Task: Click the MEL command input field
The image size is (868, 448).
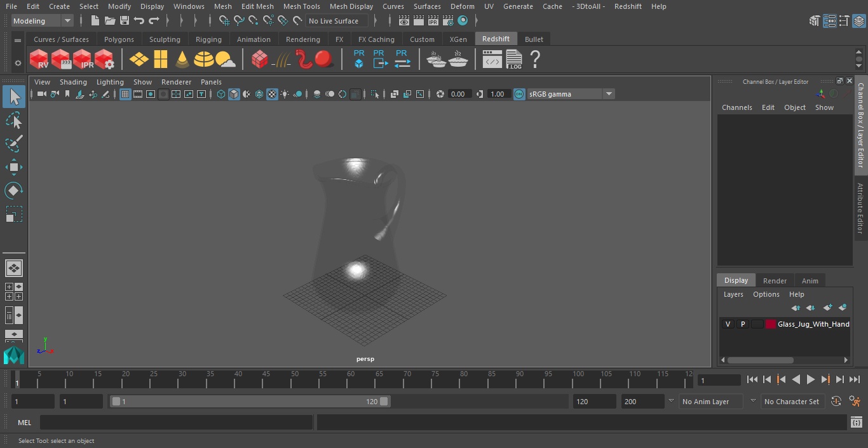Action: [176, 423]
